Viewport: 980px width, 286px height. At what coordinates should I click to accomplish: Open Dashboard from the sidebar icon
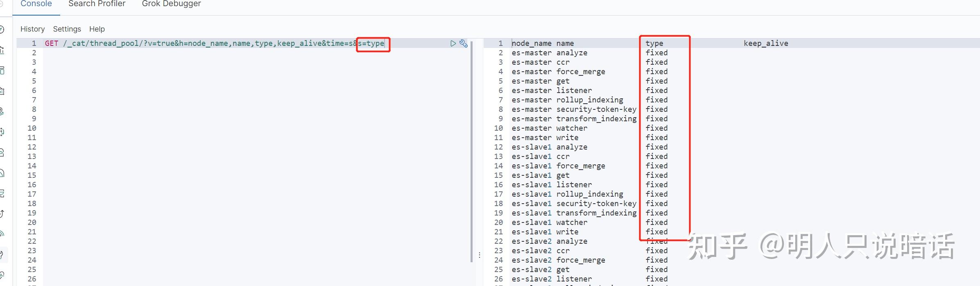pyautogui.click(x=2, y=70)
